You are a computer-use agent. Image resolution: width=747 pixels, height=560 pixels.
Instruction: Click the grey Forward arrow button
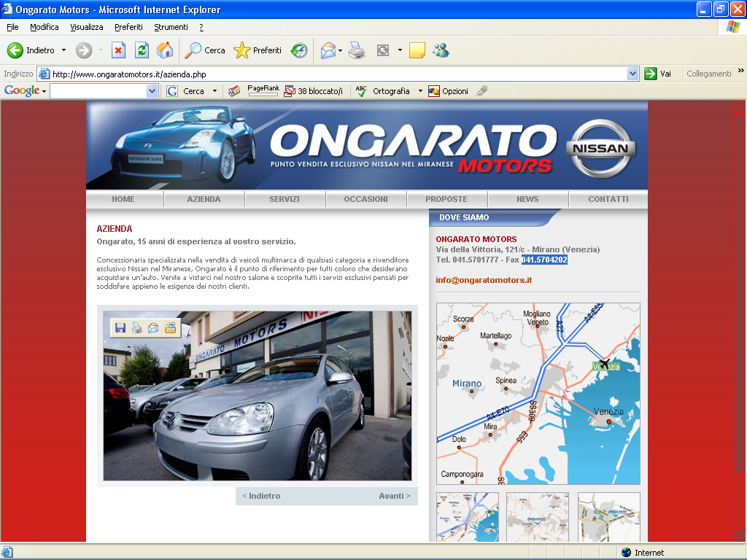point(84,50)
